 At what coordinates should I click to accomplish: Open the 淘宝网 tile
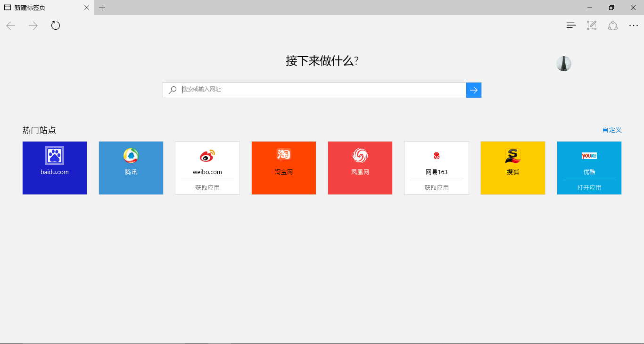(x=284, y=168)
